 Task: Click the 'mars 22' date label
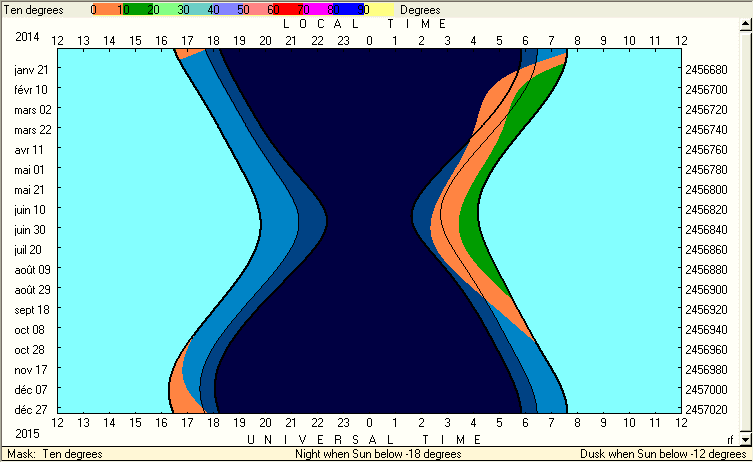(x=33, y=130)
